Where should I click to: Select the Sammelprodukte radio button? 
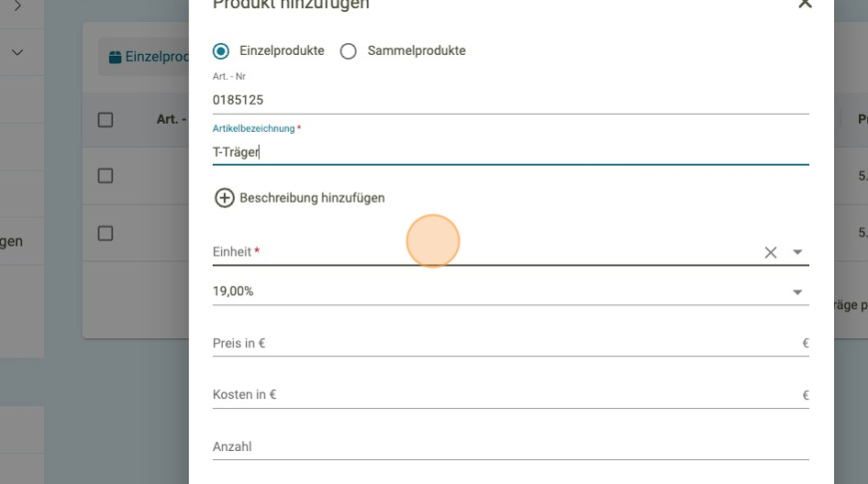point(348,51)
